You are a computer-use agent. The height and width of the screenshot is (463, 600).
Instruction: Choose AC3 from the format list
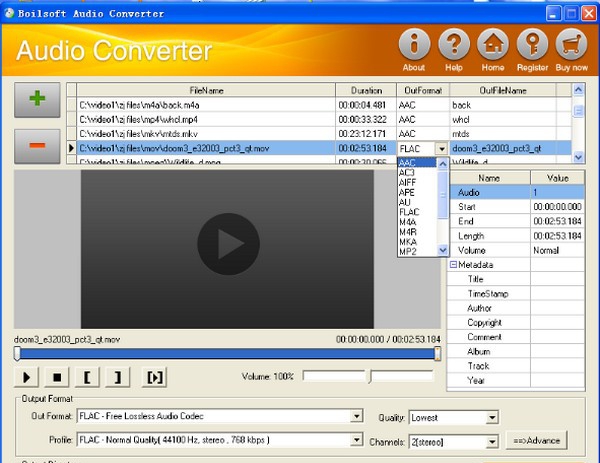click(417, 173)
